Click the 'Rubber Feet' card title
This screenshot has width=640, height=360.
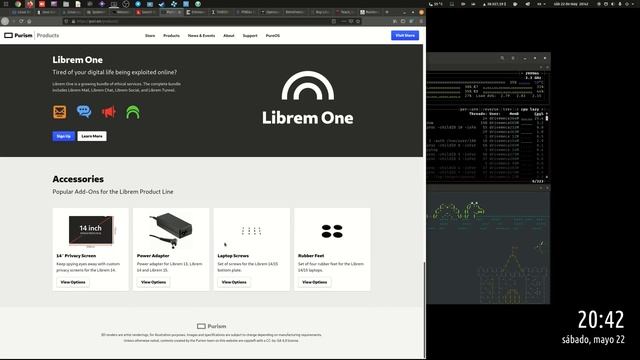coord(311,256)
